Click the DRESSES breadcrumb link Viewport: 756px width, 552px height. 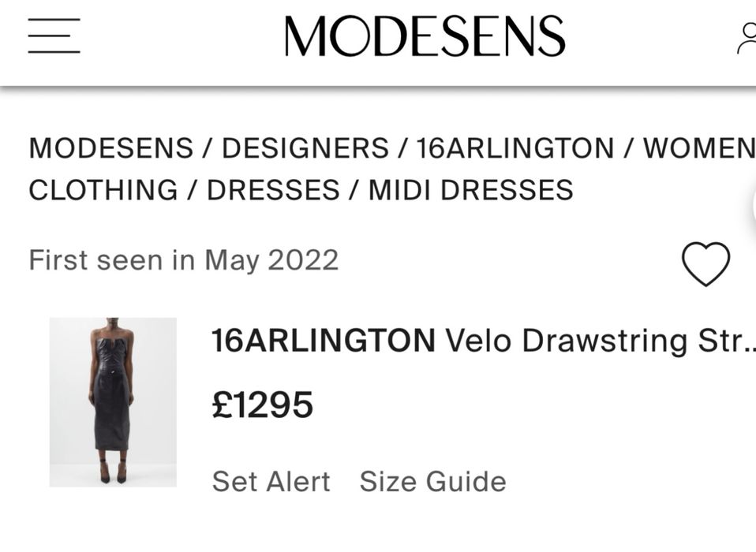pyautogui.click(x=273, y=190)
